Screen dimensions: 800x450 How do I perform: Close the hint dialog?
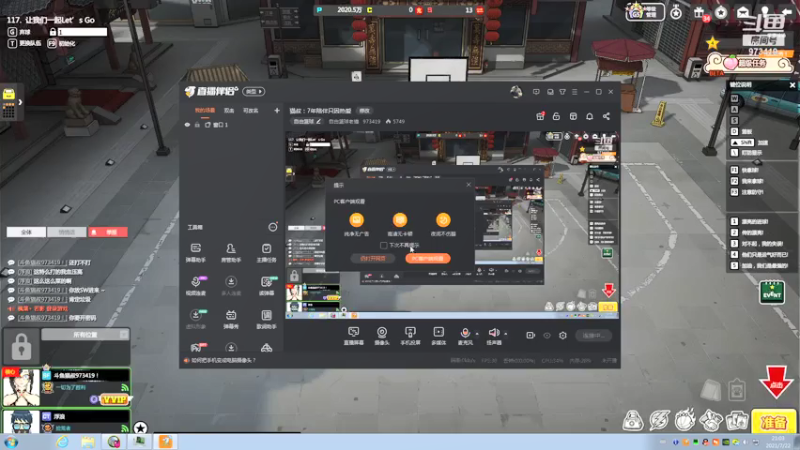[468, 185]
